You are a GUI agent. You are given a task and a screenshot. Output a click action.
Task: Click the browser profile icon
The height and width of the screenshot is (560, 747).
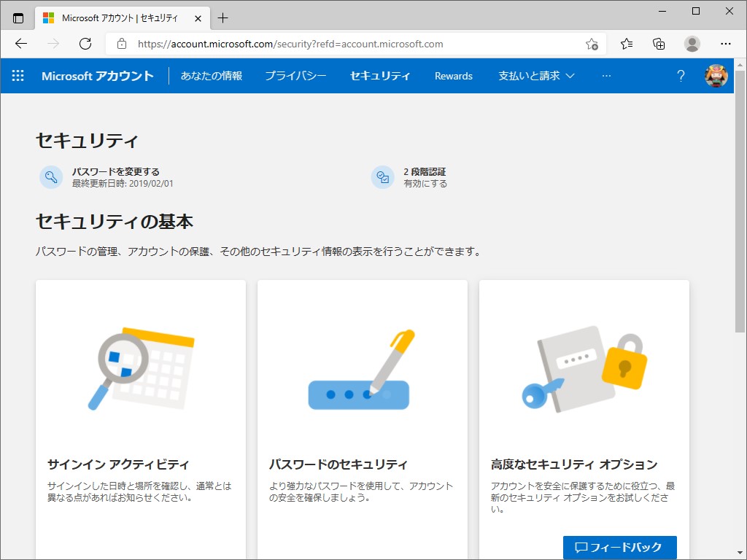(x=692, y=44)
